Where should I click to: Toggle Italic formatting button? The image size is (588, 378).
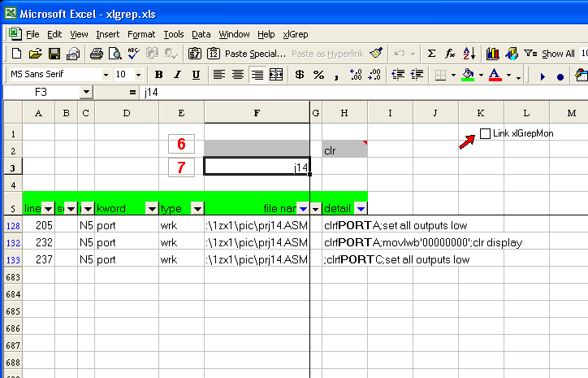tap(177, 75)
